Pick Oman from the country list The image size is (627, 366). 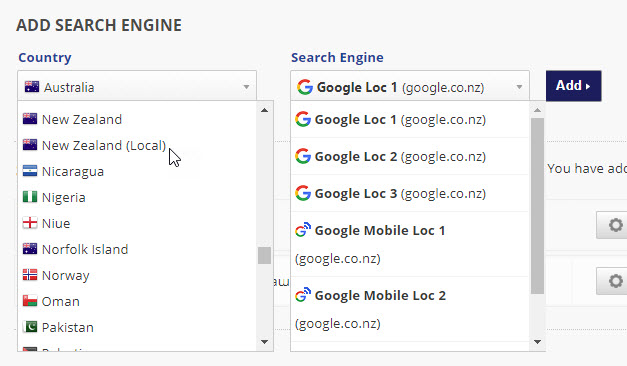point(61,301)
